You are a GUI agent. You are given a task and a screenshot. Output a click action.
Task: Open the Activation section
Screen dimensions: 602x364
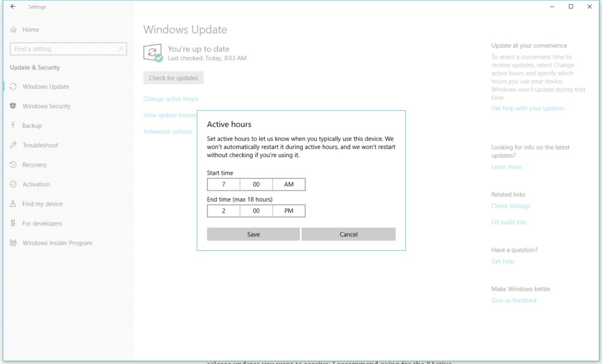[x=36, y=185]
